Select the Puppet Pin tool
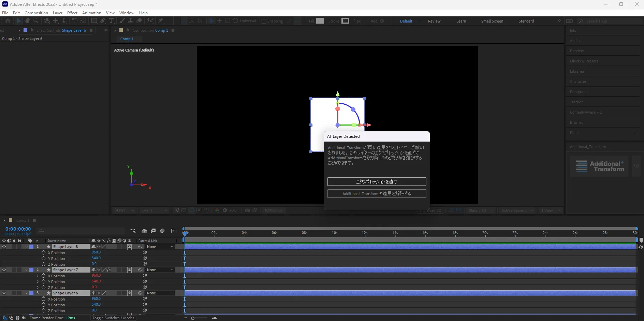Screen dimensions: 644x321 pyautogui.click(x=160, y=21)
